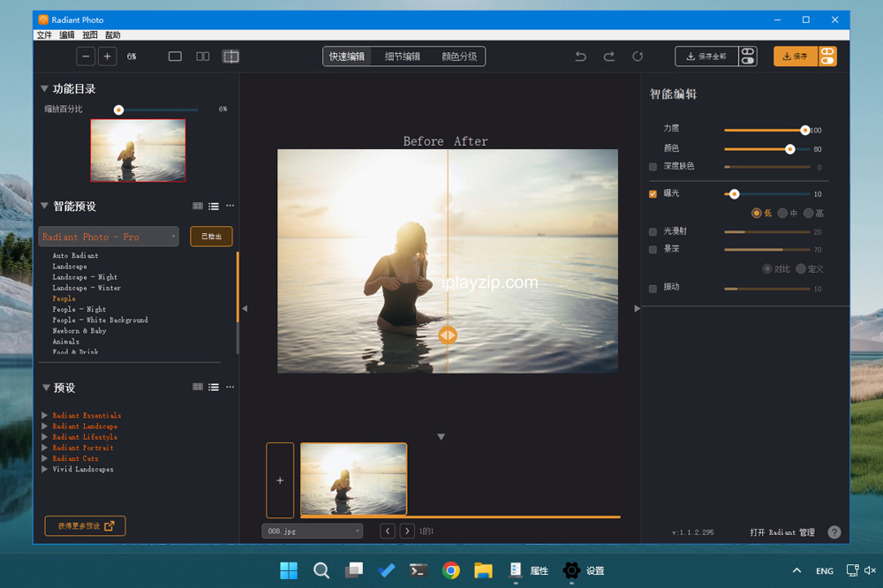
Task: Open the 008.jpg file dropdown
Action: click(312, 531)
